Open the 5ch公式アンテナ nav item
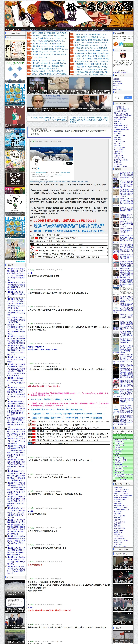This screenshot has height=644, width=138. tap(13, 30)
